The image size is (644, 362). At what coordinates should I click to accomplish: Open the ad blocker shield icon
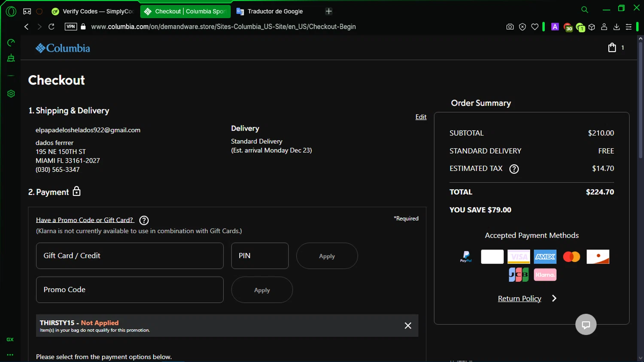pos(522,27)
